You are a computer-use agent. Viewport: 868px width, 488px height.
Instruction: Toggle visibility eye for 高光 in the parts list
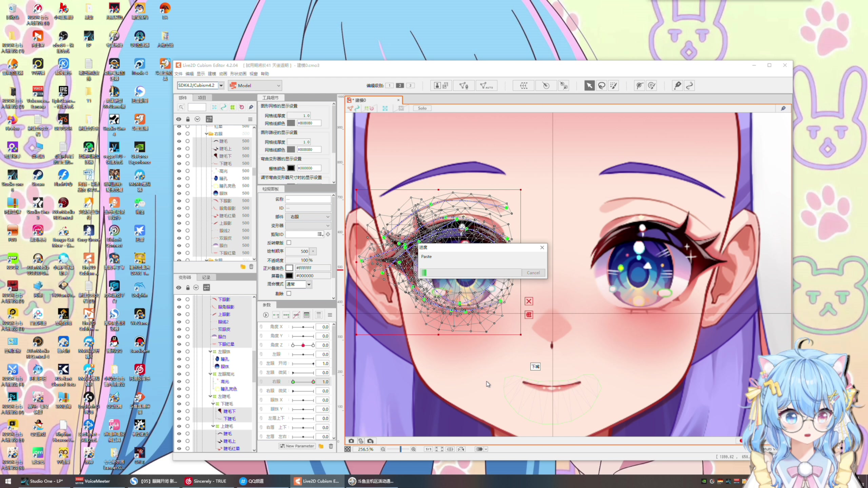click(179, 171)
